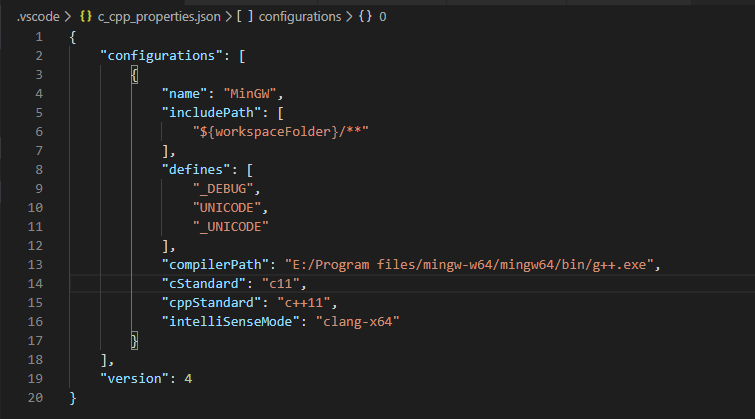This screenshot has width=755, height=419.
Task: Expand chevron after .vscode breadcrumb
Action: (68, 17)
